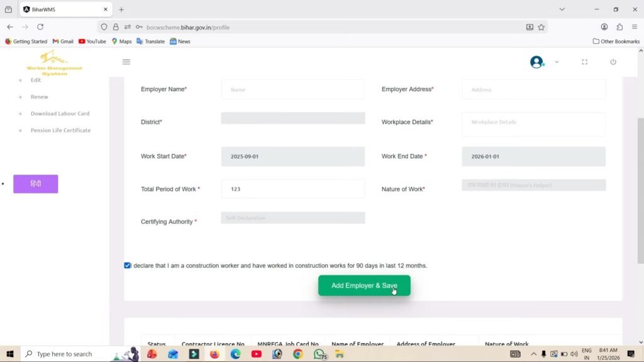
Task: Open the navigation menu via hamburger icon
Action: point(126,62)
